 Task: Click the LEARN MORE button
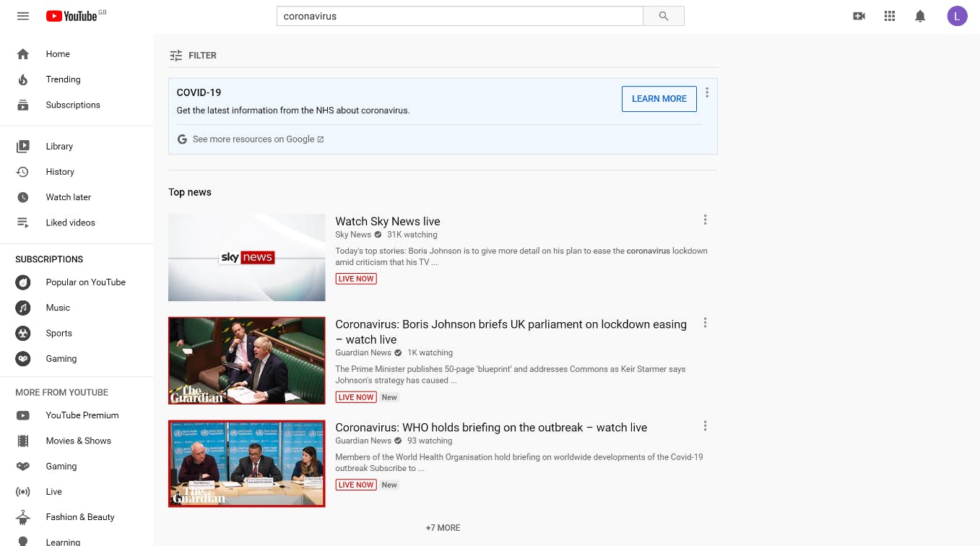coord(659,98)
